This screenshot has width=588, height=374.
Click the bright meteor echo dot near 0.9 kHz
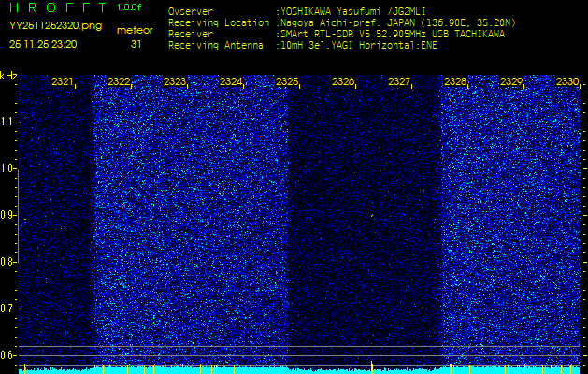pyautogui.click(x=372, y=216)
